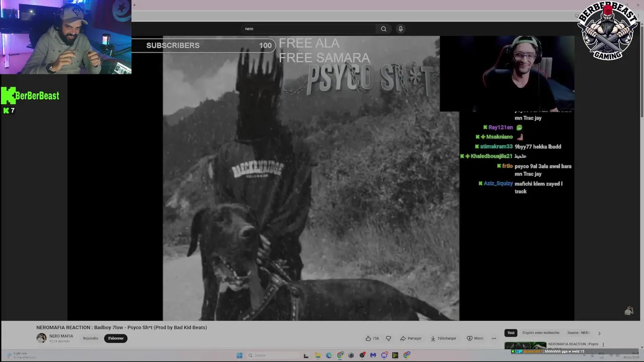Open NERO MAFIA channel avatar
The height and width of the screenshot is (362, 644).
(x=41, y=338)
